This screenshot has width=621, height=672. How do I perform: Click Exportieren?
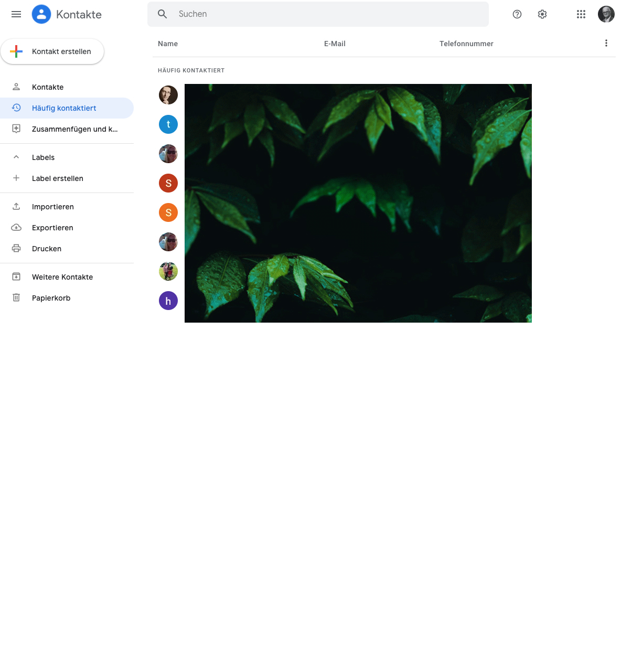(67, 228)
